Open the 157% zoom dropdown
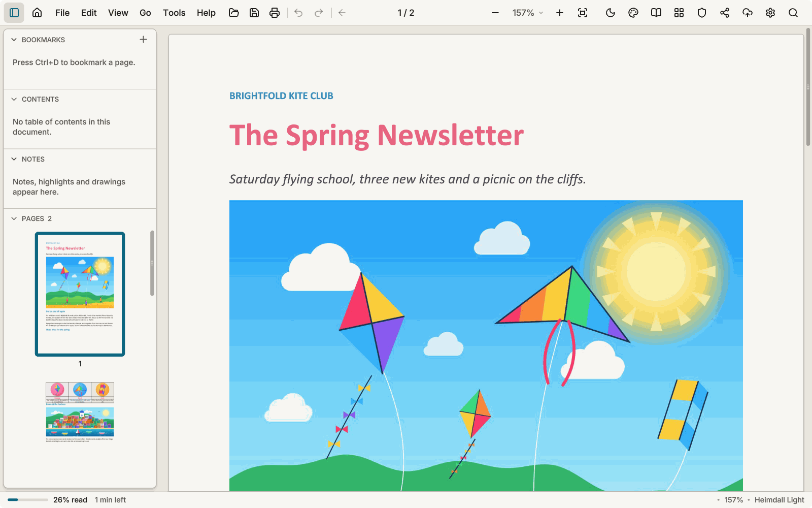The height and width of the screenshot is (508, 812). [x=528, y=13]
